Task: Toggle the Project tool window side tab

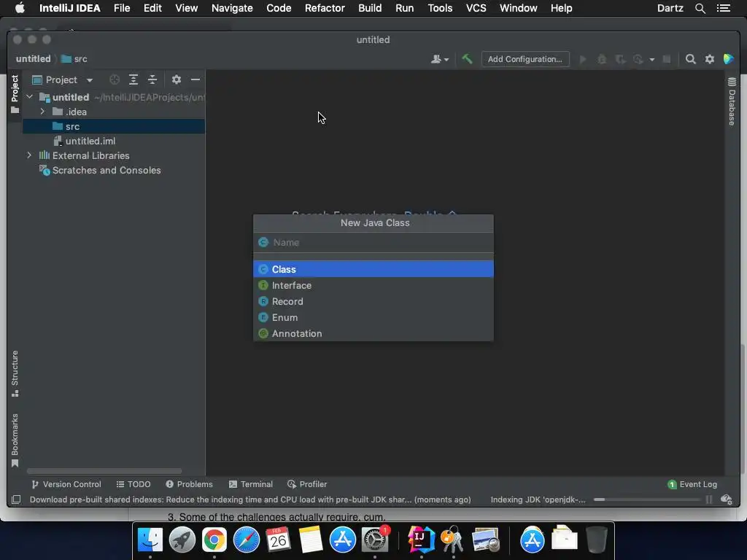Action: coord(15,94)
